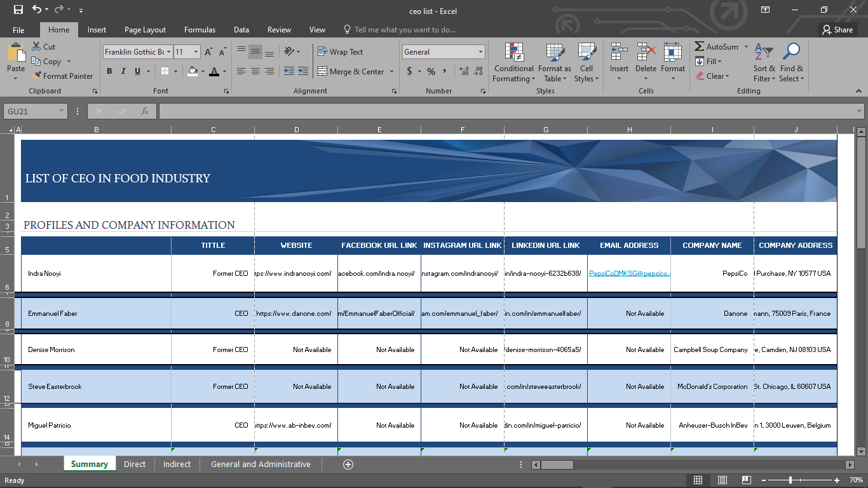868x488 pixels.
Task: Open the Merge & Center dropdown arrow
Action: 391,72
